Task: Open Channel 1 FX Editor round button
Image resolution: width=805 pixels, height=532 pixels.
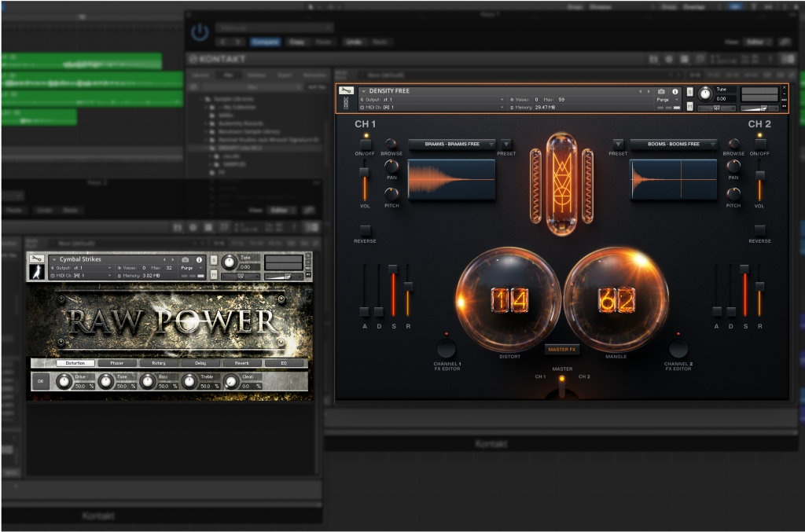Action: click(x=447, y=349)
